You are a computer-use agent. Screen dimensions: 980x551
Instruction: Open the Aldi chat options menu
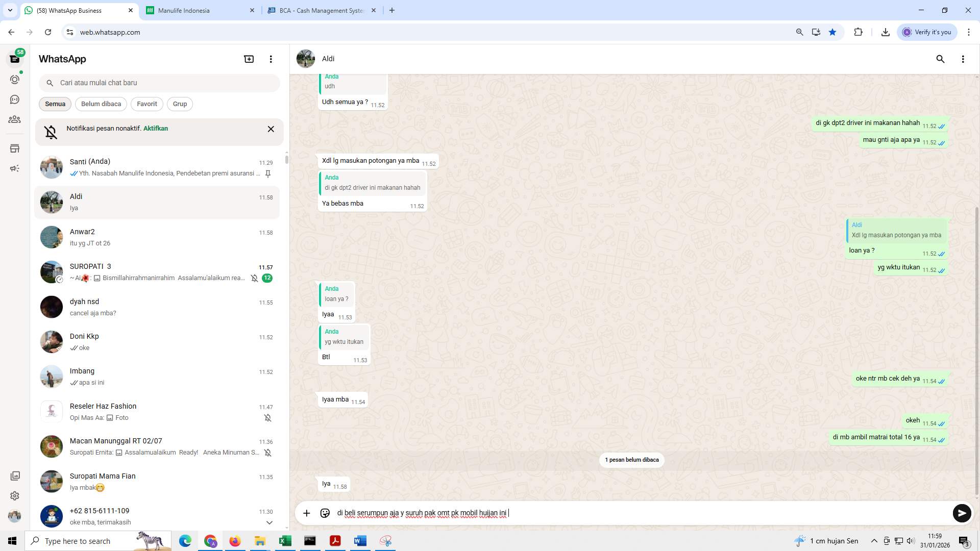point(963,59)
